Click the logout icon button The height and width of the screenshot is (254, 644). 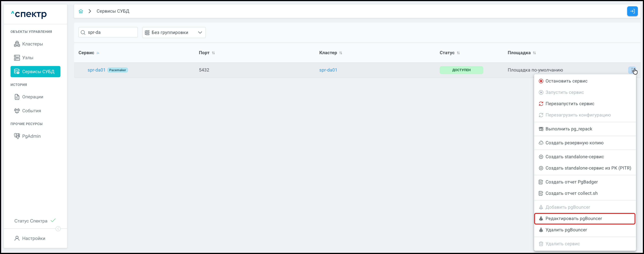(632, 11)
